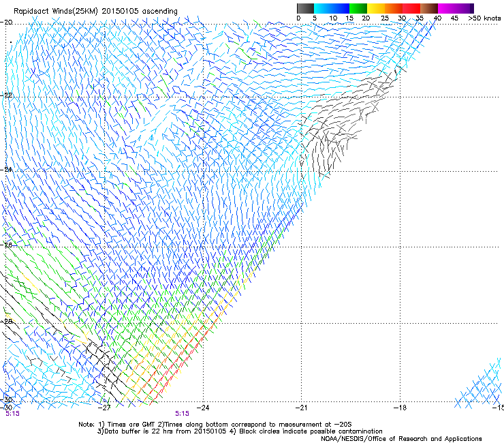Click the blue 10-15 knots legend swatch
Viewport: 504px width, 443px height.
pos(341,8)
